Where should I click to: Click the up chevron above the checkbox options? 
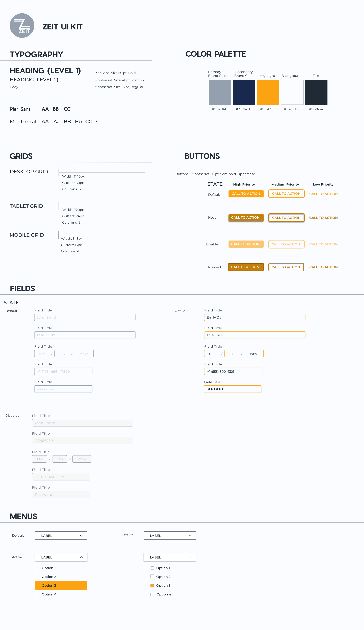[x=190, y=557]
